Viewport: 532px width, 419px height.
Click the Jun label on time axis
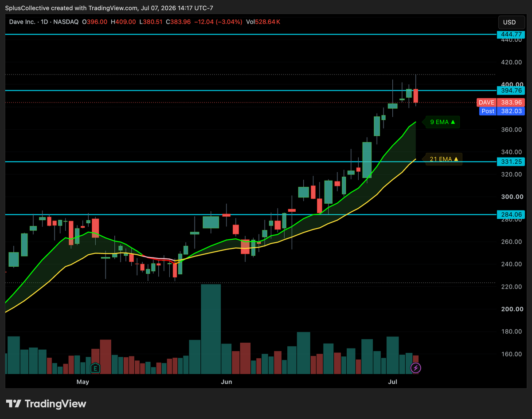(x=227, y=382)
